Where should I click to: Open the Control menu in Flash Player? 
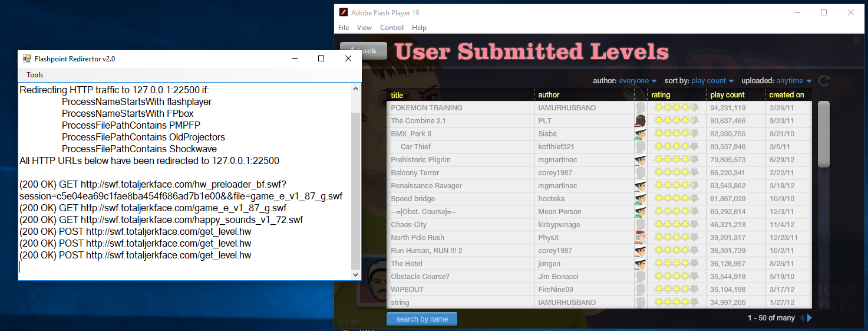(392, 28)
